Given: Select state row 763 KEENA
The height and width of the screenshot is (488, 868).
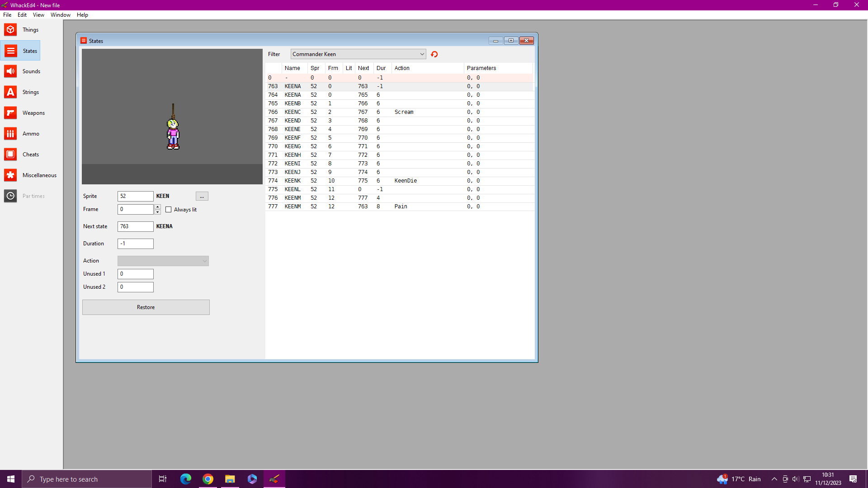Looking at the screenshot, I should click(400, 86).
